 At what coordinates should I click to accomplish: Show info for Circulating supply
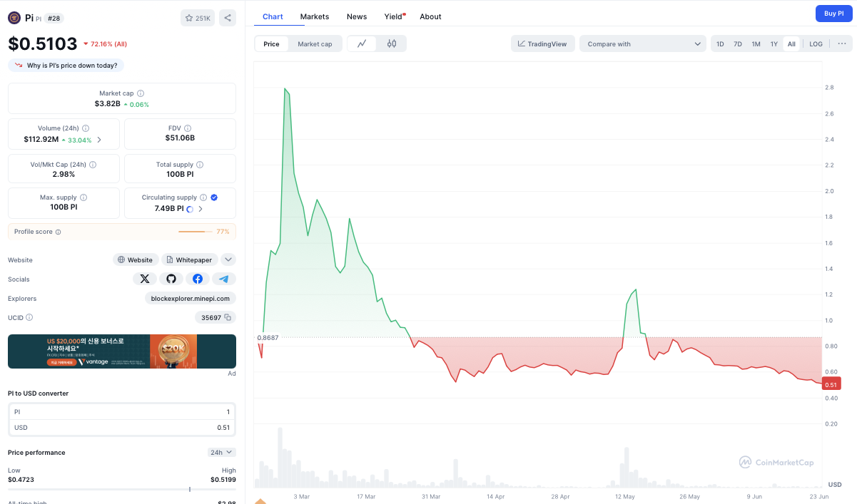tap(203, 197)
